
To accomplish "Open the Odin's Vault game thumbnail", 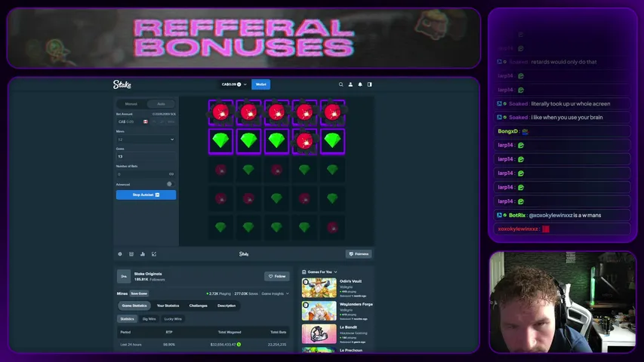I will click(319, 287).
